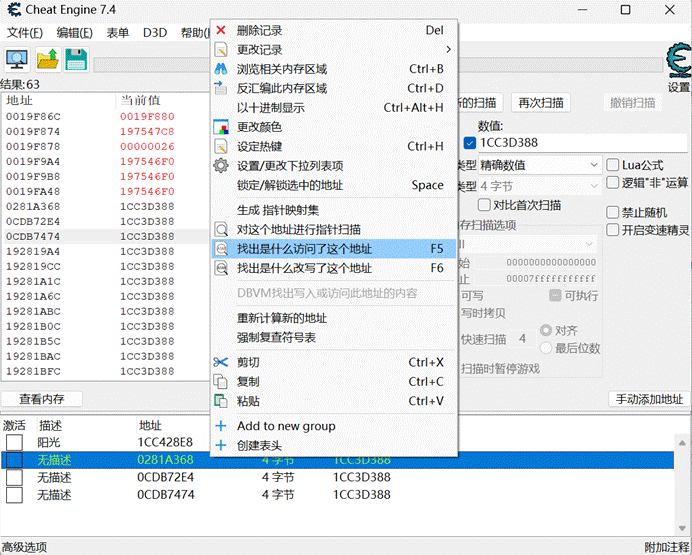Choose 重新计算新的地址 menu entry
The image size is (692, 555).
(334, 318)
